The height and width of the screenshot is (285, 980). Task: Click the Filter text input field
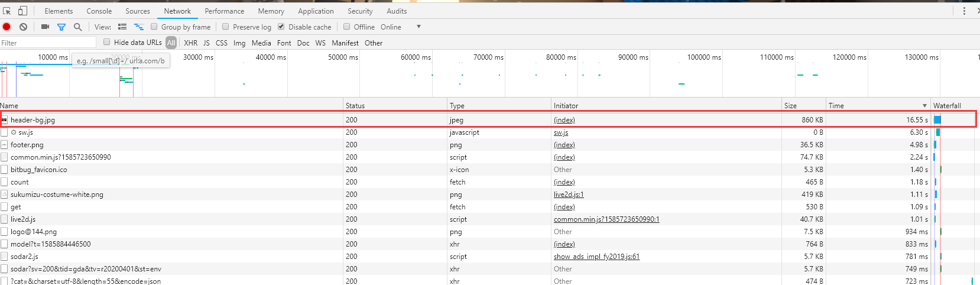click(47, 43)
